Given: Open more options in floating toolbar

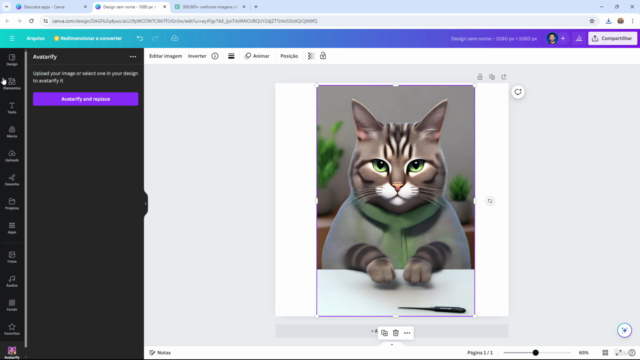Looking at the screenshot, I should click(x=407, y=333).
